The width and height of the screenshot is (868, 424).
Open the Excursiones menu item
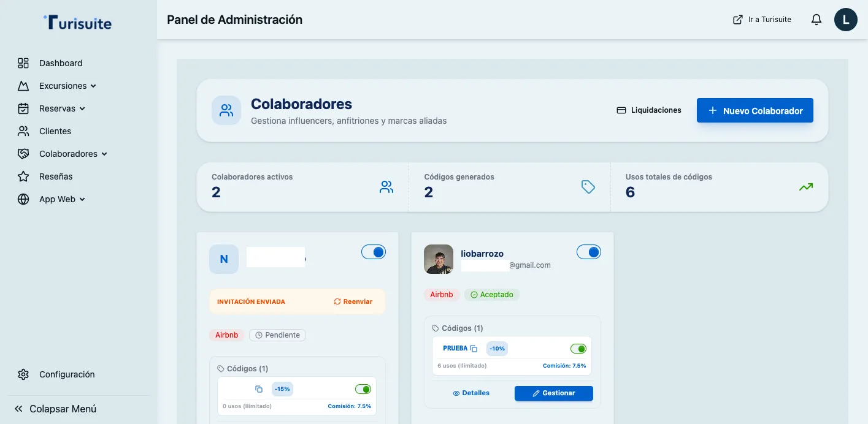coord(63,86)
